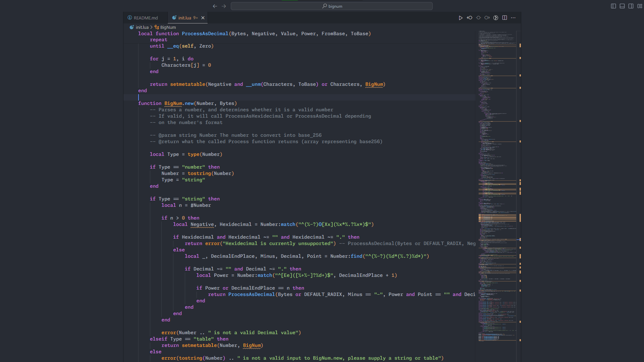The image size is (644, 362).
Task: Select the init.lua editor tab
Action: tap(184, 18)
